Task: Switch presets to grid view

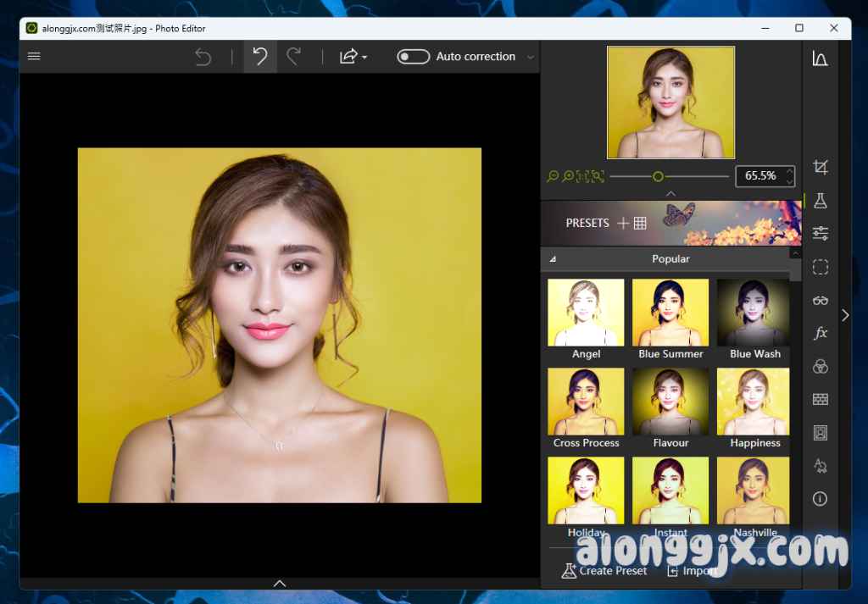Action: (x=640, y=223)
